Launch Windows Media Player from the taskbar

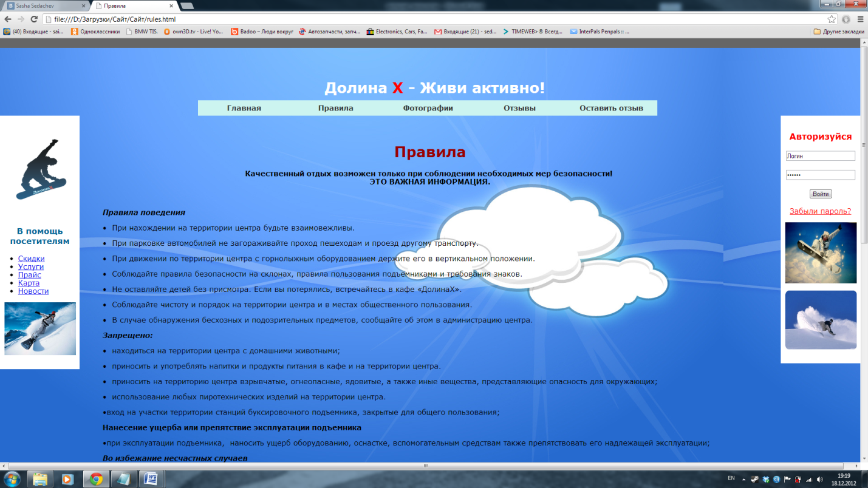coord(67,479)
